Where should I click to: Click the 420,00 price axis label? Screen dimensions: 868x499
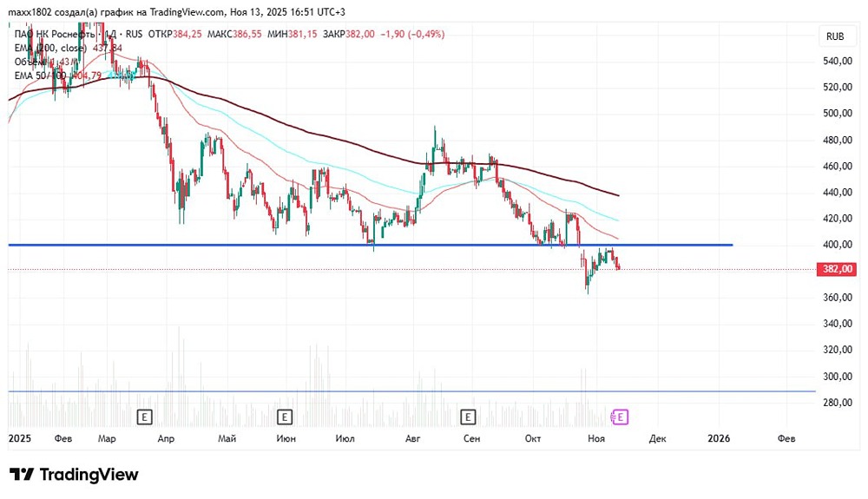838,219
